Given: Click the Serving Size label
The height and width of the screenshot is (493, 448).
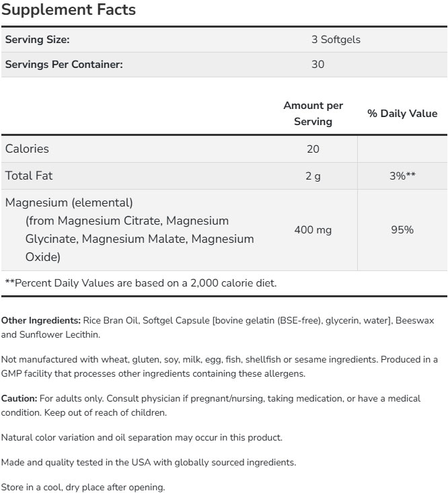Looking at the screenshot, I should tap(38, 40).
